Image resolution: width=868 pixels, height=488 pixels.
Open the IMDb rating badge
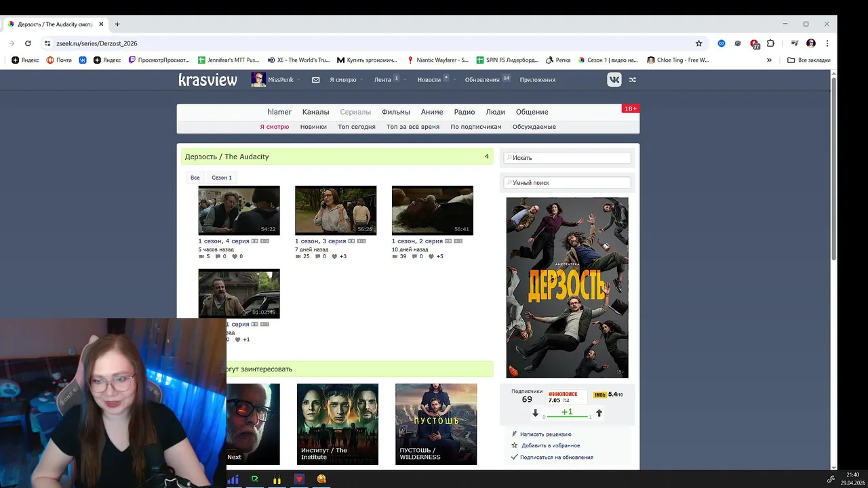click(x=608, y=394)
